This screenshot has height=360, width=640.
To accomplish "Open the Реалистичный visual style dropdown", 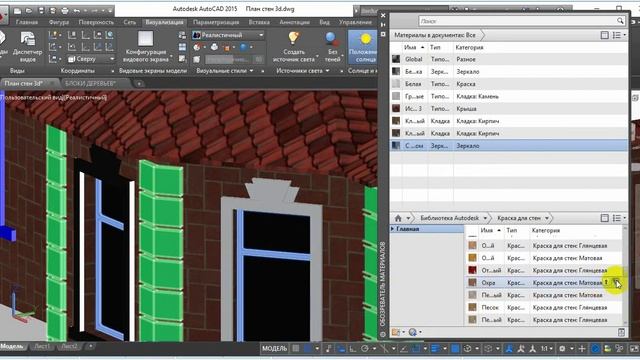I will (x=228, y=35).
